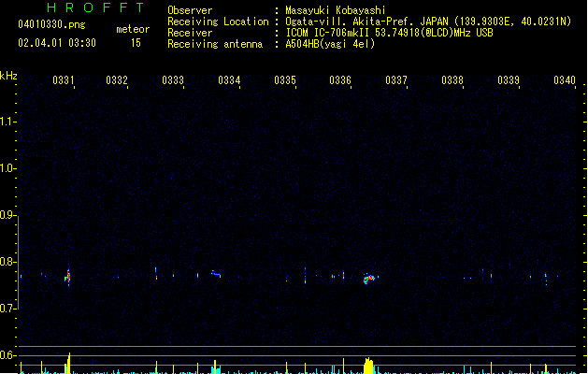Click the 0331 time marker
Image resolution: width=588 pixels, height=374 pixels.
pos(64,79)
